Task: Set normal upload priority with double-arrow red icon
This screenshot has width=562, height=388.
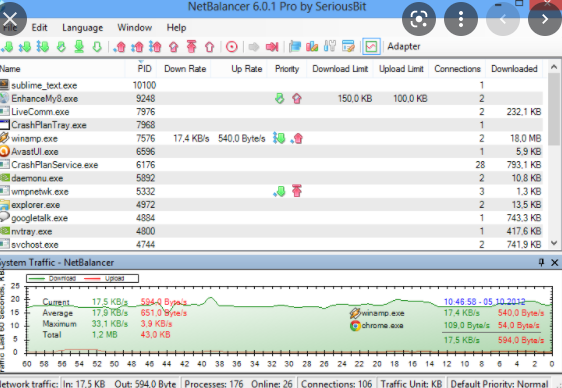Action: pyautogui.click(x=138, y=47)
